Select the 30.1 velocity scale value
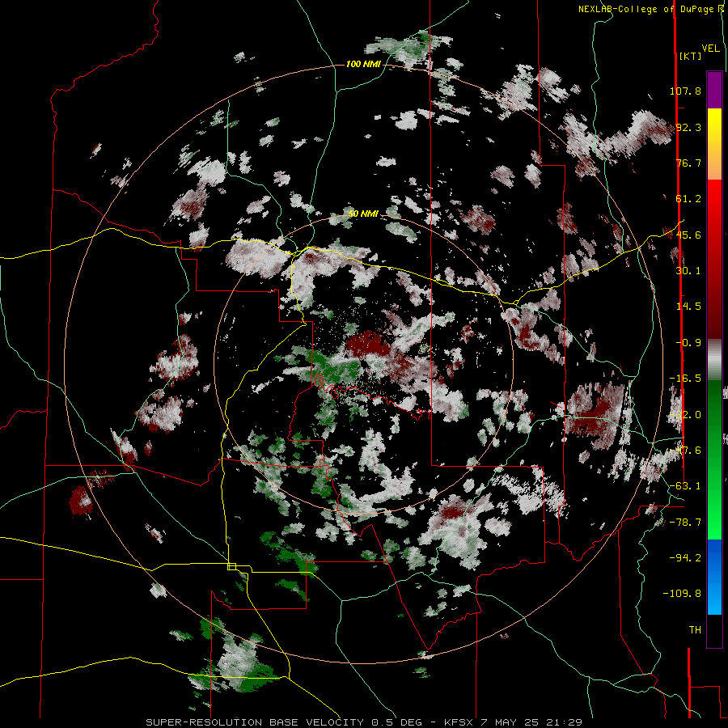This screenshot has width=728, height=728. (688, 271)
